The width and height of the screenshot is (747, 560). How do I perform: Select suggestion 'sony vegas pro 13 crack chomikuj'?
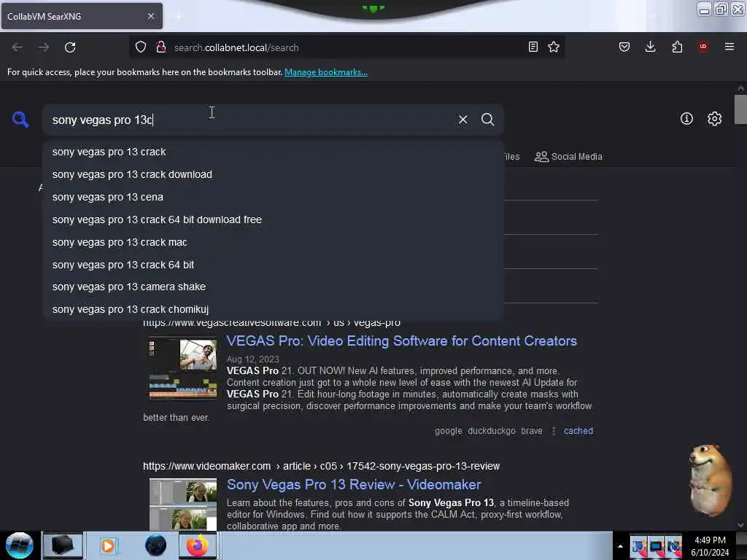coord(273,309)
